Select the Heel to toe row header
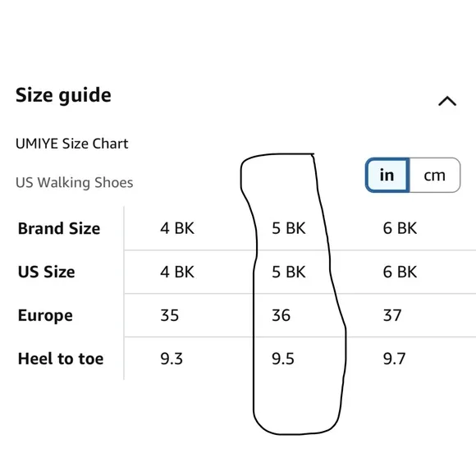The image size is (476, 476). pyautogui.click(x=61, y=359)
